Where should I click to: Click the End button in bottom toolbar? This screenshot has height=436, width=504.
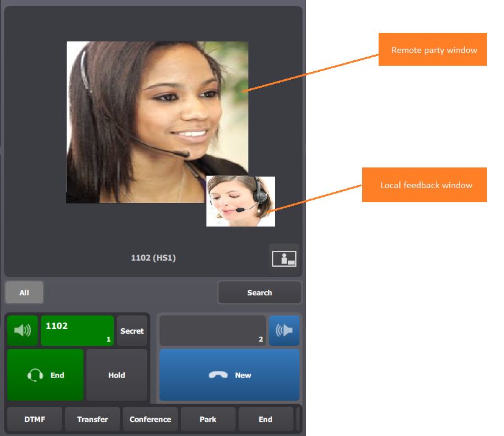(x=266, y=419)
